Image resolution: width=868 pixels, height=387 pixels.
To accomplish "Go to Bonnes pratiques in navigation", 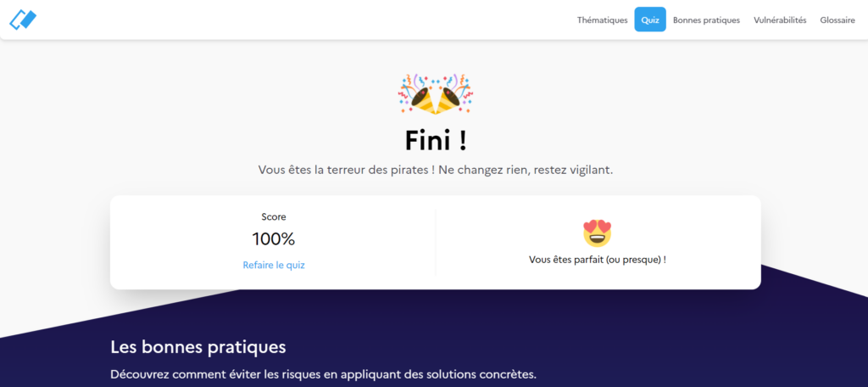I will click(x=706, y=20).
